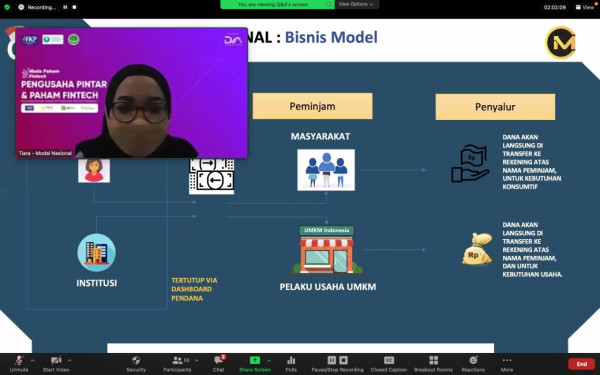This screenshot has width=600, height=375.
Task: Open the Participants panel
Action: 177,364
